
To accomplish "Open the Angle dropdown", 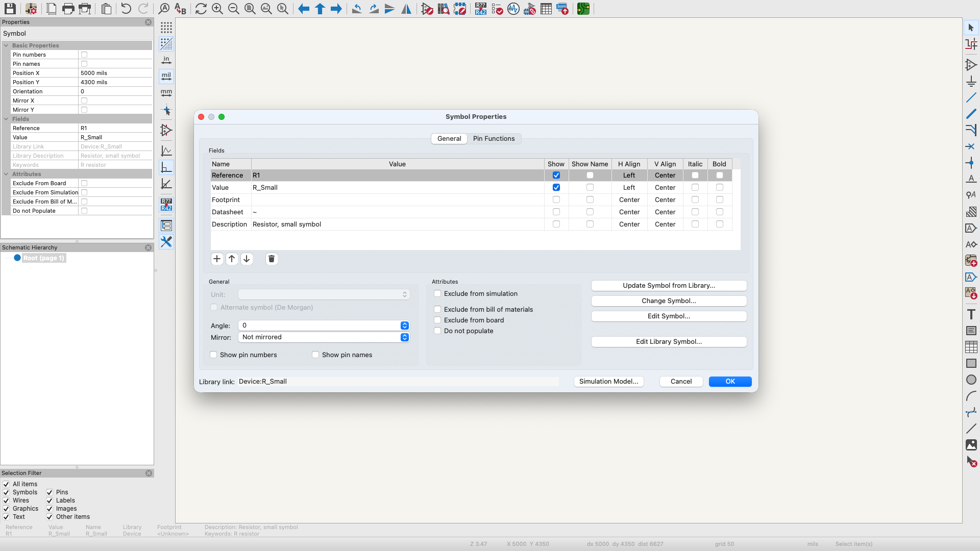I will [404, 325].
